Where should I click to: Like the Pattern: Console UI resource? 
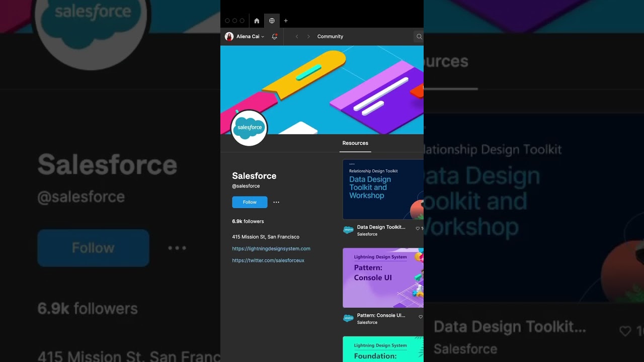(421, 317)
